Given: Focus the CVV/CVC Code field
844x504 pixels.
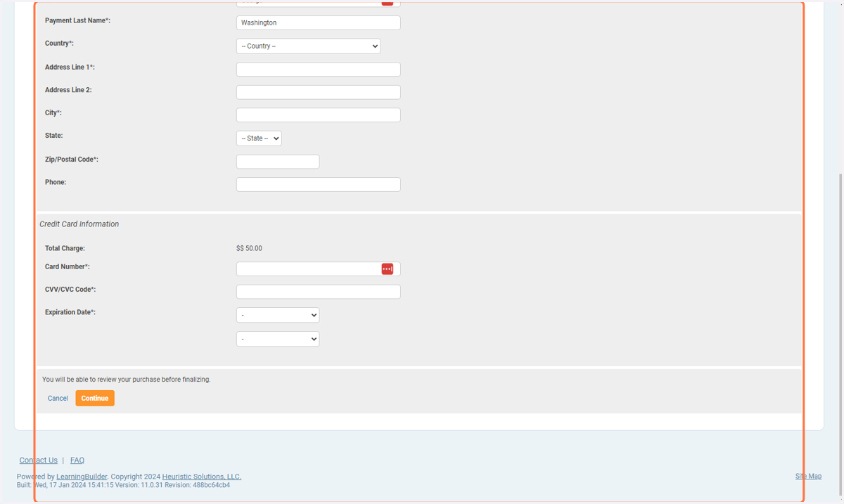Looking at the screenshot, I should pyautogui.click(x=319, y=292).
